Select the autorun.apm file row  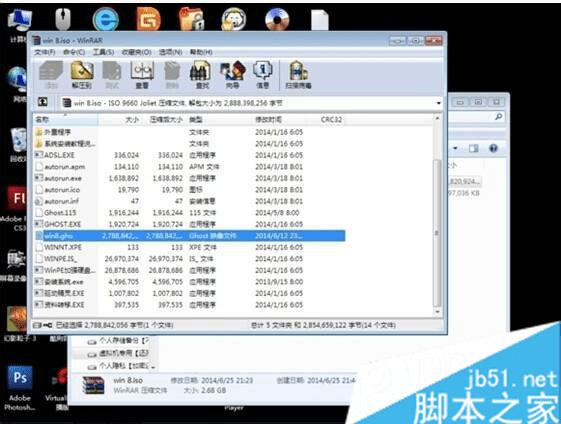(x=190, y=167)
